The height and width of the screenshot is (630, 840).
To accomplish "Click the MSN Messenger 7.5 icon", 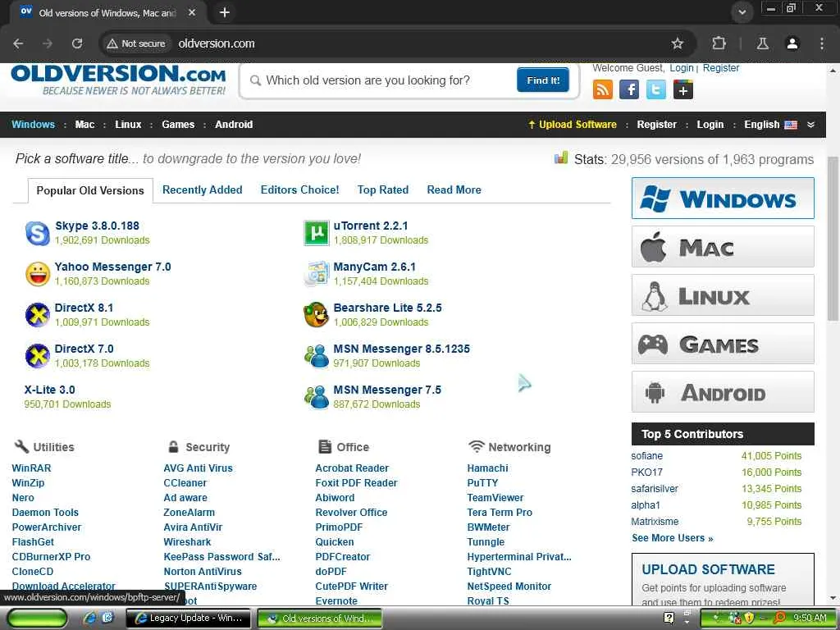I will 317,397.
